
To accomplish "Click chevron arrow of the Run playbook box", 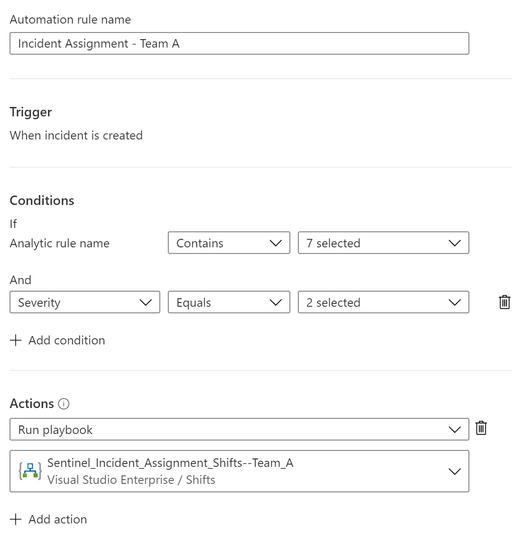I will coord(454,429).
